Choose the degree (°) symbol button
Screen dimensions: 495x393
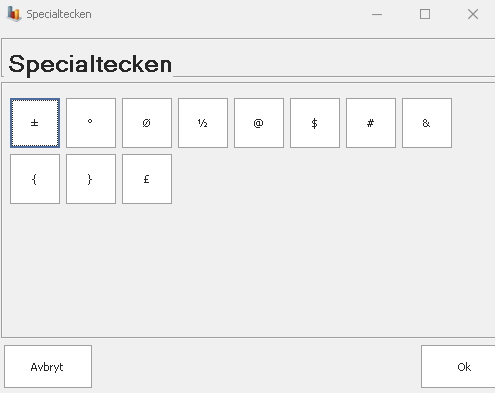91,123
